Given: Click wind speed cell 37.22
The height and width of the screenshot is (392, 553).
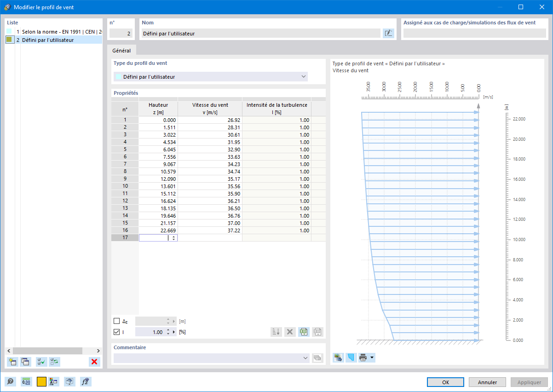Looking at the screenshot, I should (210, 230).
